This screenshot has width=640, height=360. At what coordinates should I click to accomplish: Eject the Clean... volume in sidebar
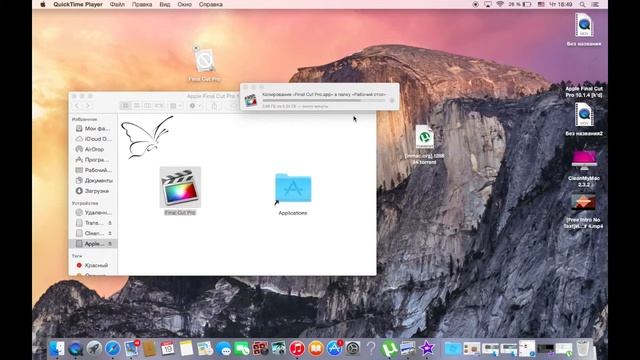[x=110, y=233]
